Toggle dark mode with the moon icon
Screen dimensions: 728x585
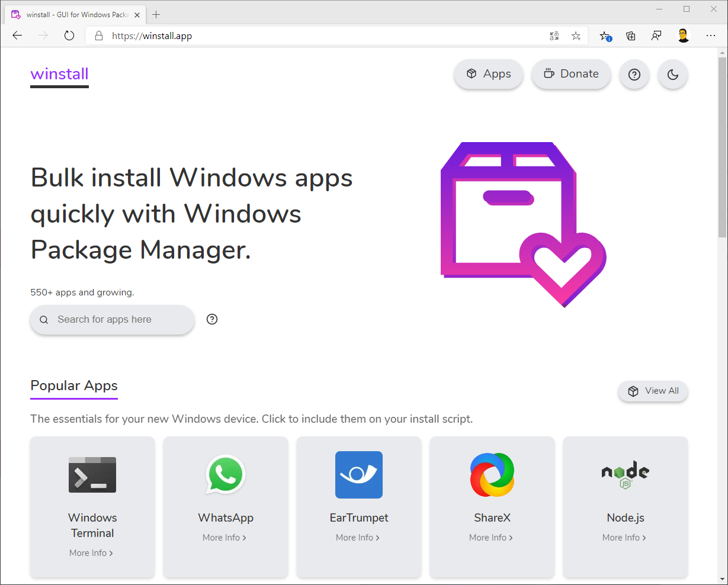(x=672, y=75)
